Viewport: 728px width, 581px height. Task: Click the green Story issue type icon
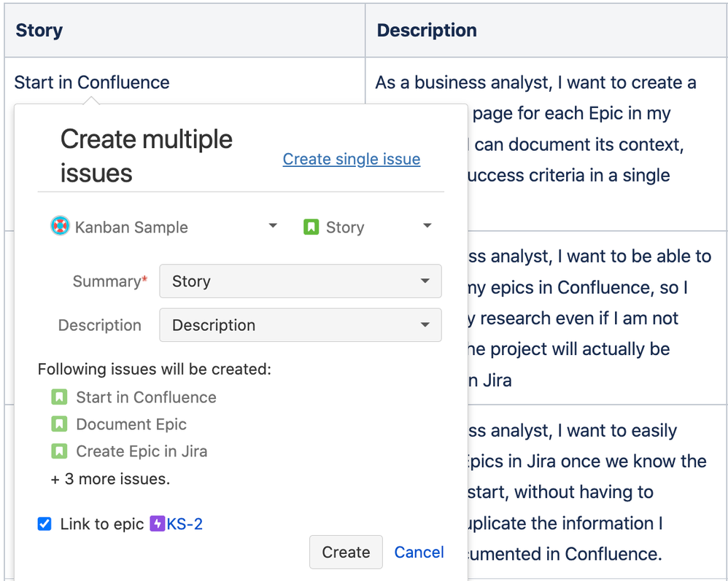311,227
